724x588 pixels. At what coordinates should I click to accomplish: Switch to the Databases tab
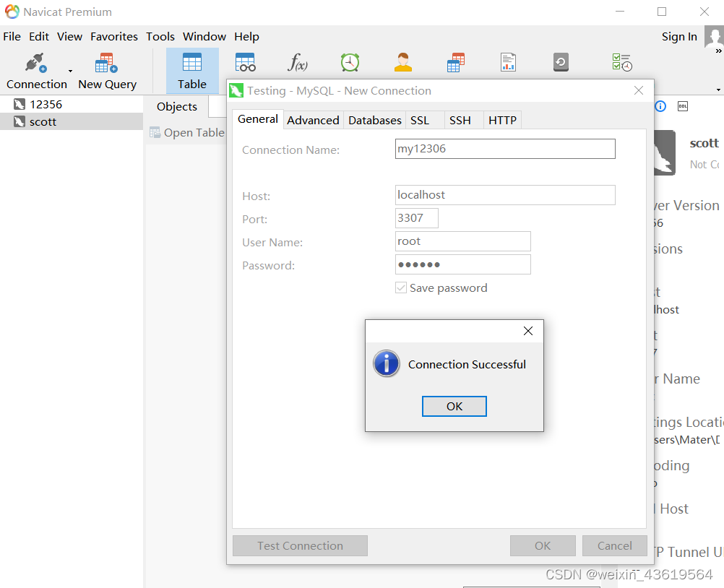tap(374, 120)
